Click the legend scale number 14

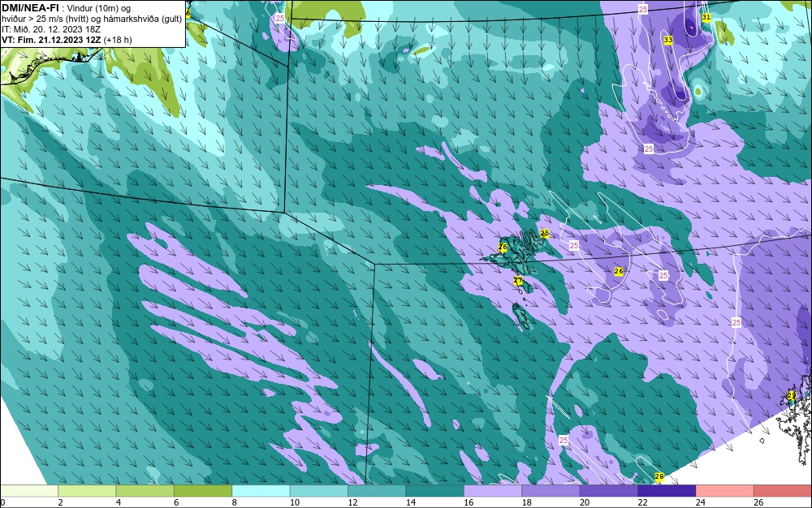click(411, 502)
